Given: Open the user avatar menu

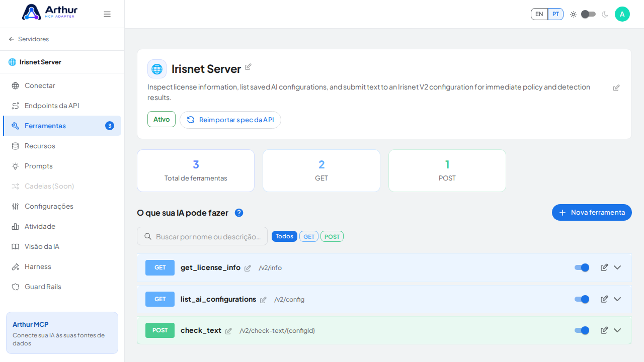Looking at the screenshot, I should (622, 14).
